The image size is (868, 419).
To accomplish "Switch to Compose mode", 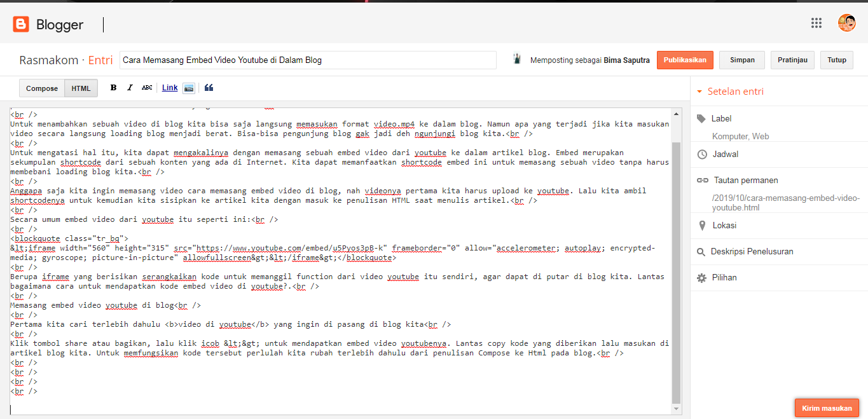I will 42,88.
